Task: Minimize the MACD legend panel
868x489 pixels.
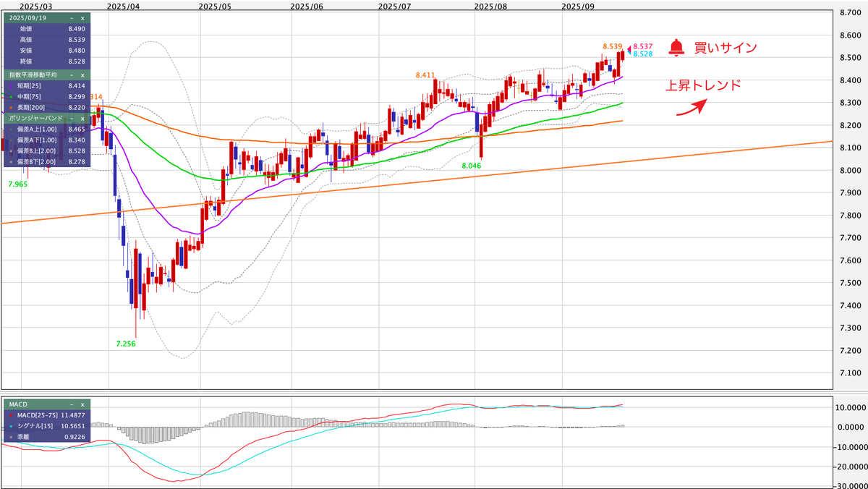Action: [72, 404]
